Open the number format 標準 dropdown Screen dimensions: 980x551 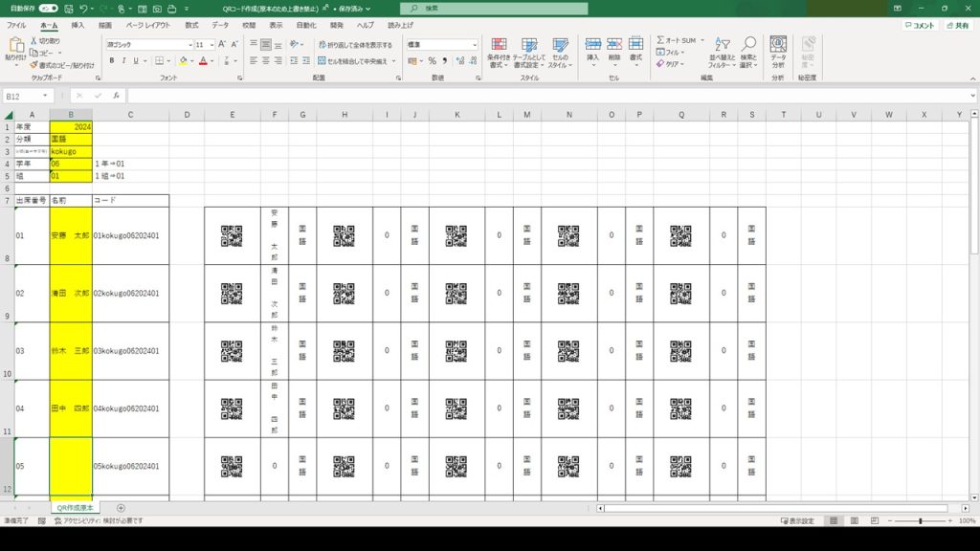click(475, 45)
